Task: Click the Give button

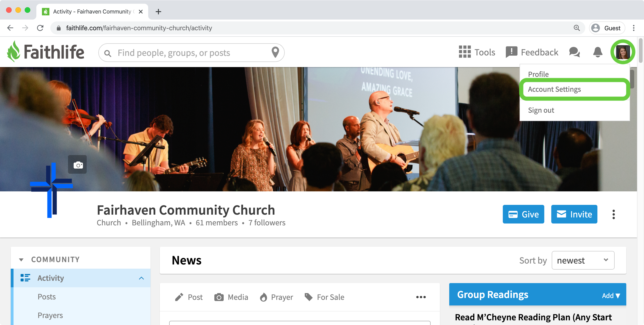Action: click(523, 214)
